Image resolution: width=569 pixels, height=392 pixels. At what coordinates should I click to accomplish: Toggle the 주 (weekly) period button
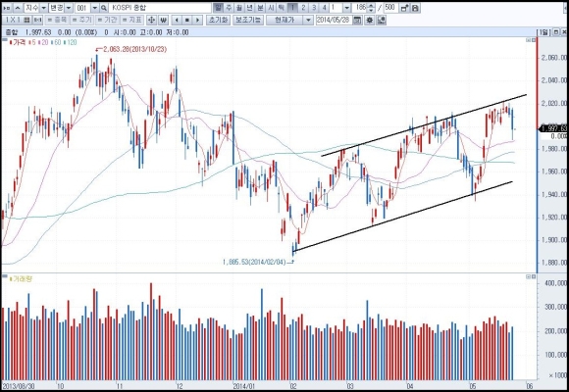click(229, 8)
